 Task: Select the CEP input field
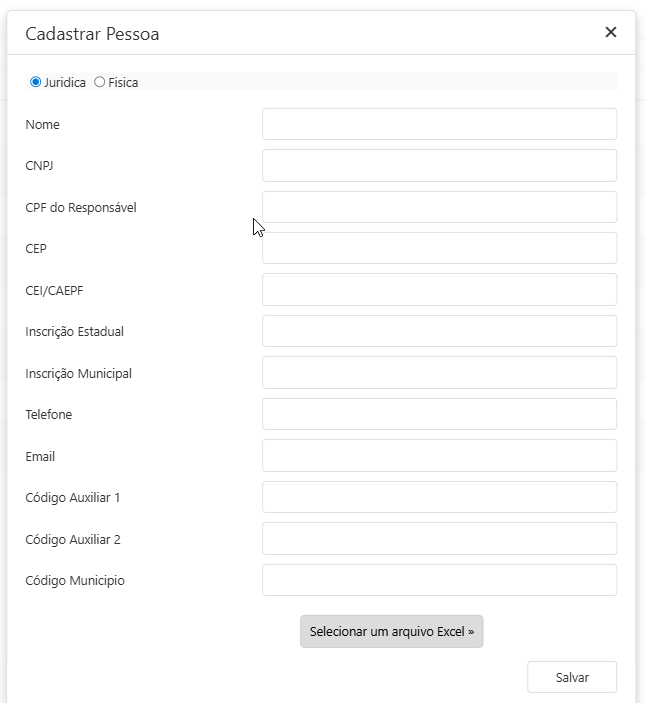click(439, 248)
